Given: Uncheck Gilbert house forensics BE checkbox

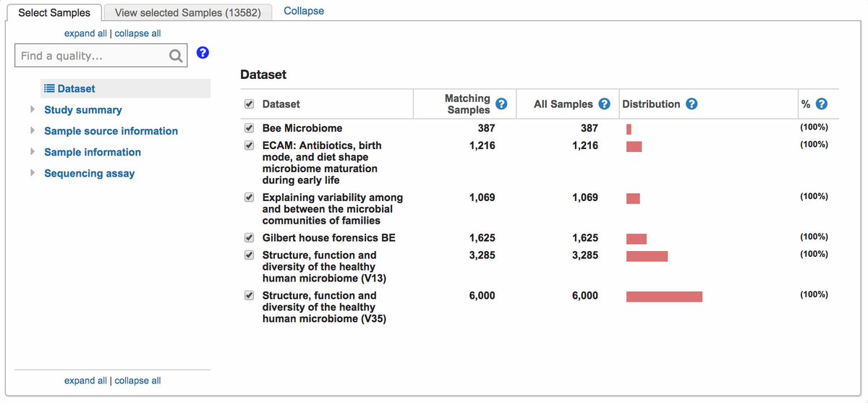Looking at the screenshot, I should pyautogui.click(x=249, y=238).
